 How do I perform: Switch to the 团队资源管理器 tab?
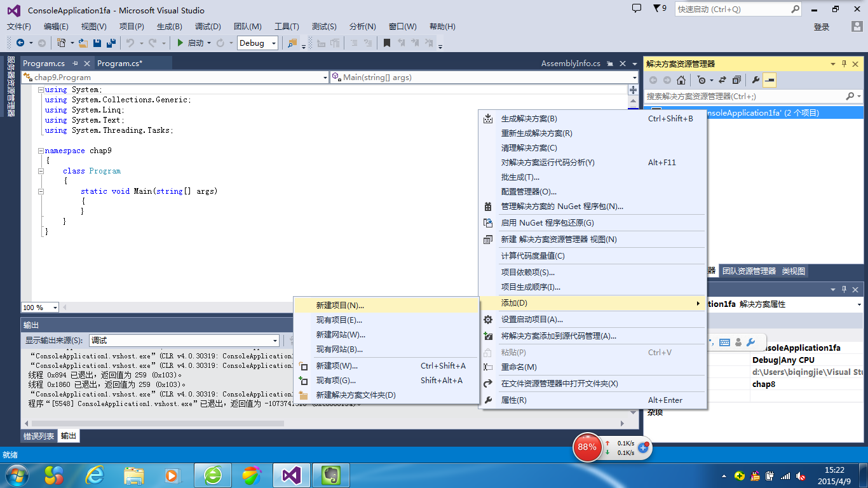749,271
